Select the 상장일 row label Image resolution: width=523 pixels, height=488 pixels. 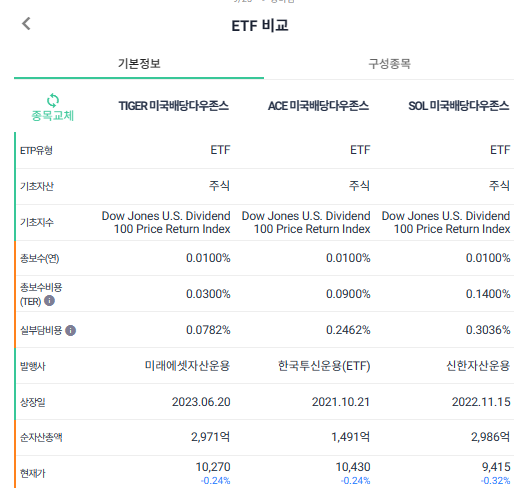tap(33, 402)
